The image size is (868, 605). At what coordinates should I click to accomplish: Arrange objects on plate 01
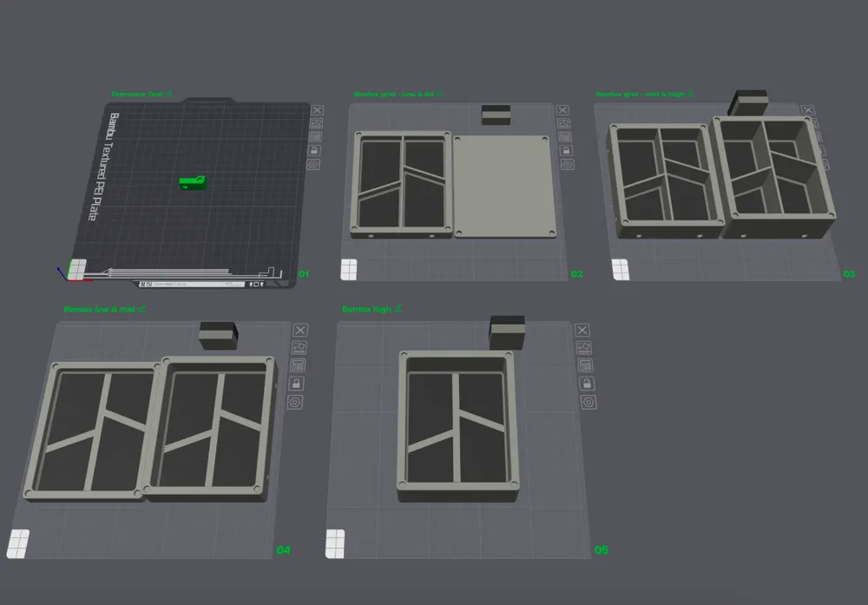tap(317, 136)
